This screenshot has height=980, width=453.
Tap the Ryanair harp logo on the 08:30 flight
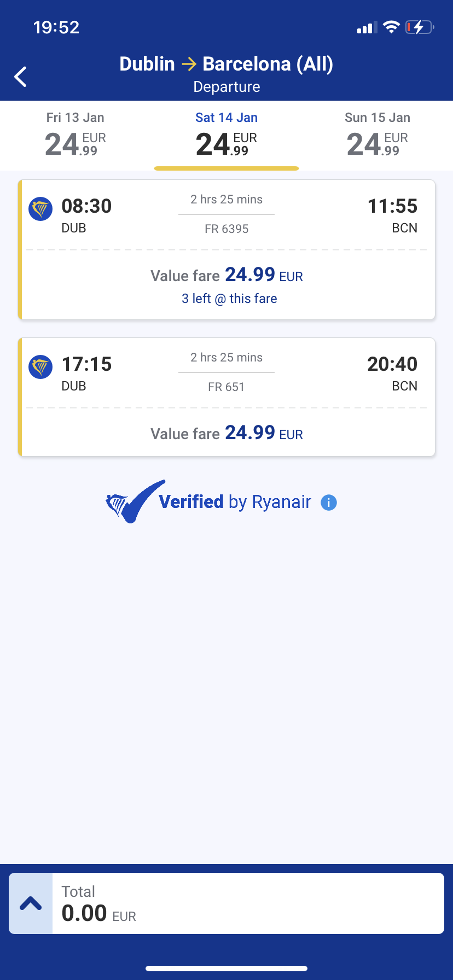[x=40, y=209]
